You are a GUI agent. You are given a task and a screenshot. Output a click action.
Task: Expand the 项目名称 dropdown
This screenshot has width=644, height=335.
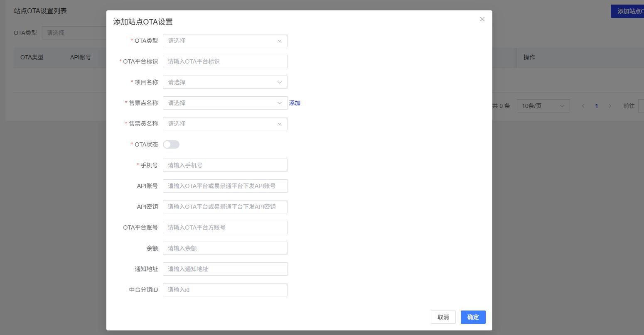(225, 82)
